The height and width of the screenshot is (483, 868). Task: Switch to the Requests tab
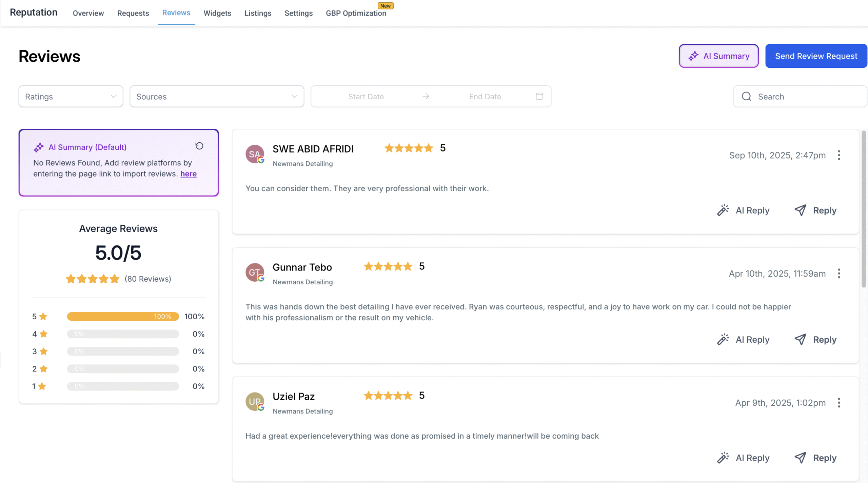tap(133, 13)
